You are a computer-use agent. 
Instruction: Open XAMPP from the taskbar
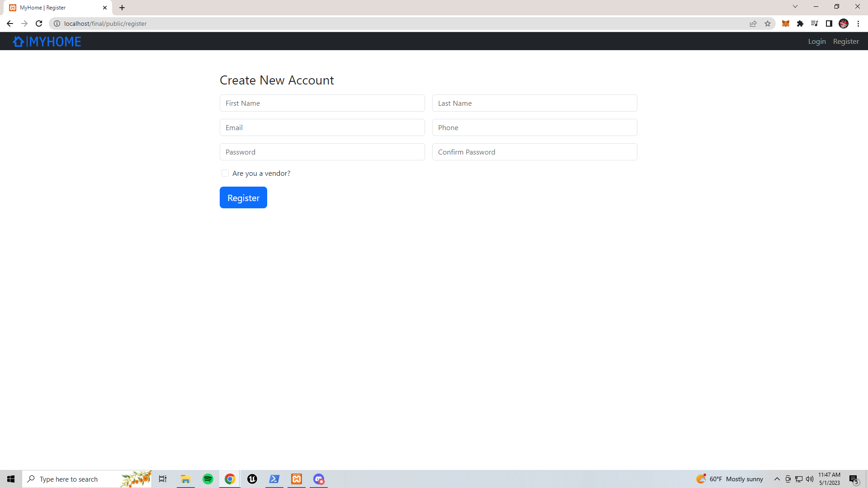[x=297, y=479]
